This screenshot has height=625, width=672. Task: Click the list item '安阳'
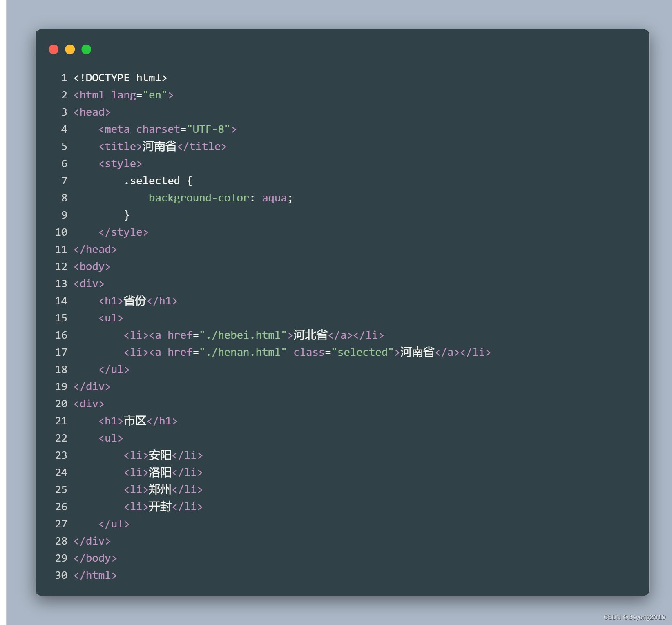coord(160,455)
